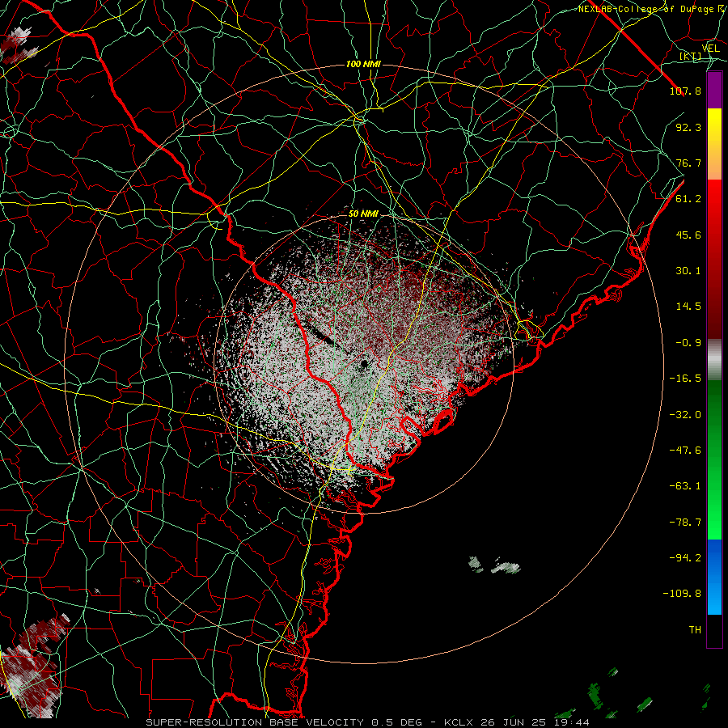Click the -16.5 value on velocity scale
Image resolution: width=728 pixels, height=728 pixels.
click(x=685, y=379)
